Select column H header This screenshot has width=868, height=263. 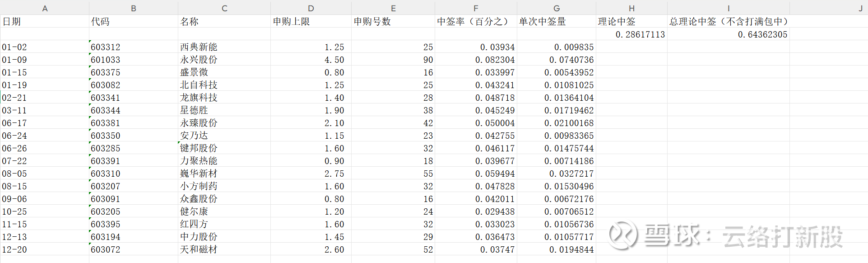tap(631, 8)
